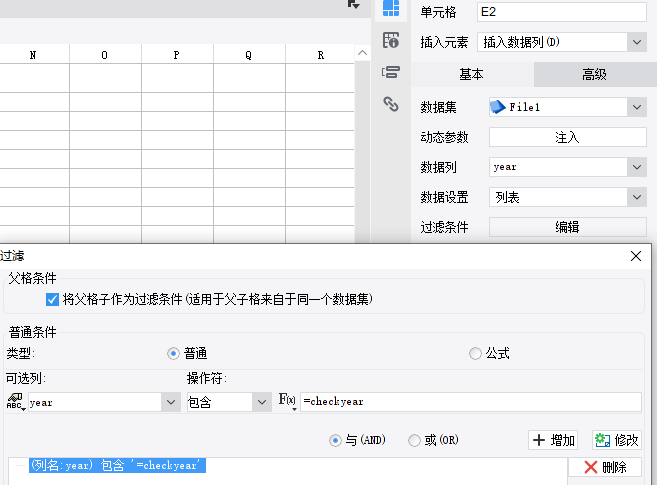657x485 pixels.
Task: Click the 编辑 filter condition button
Action: (x=567, y=227)
